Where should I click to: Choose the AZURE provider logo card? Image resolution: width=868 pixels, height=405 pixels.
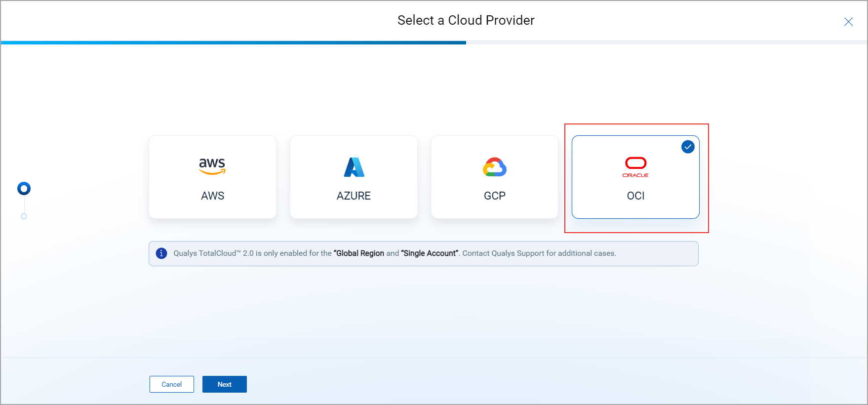point(354,177)
